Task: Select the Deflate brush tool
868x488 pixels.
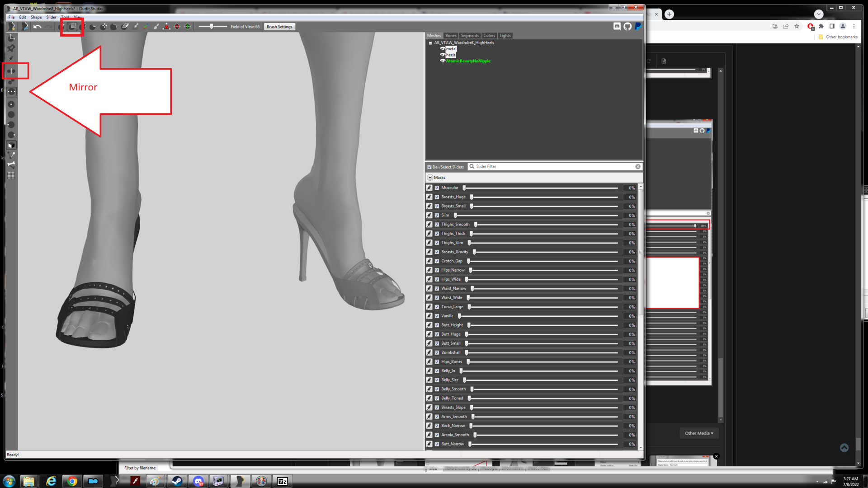Action: click(x=93, y=27)
